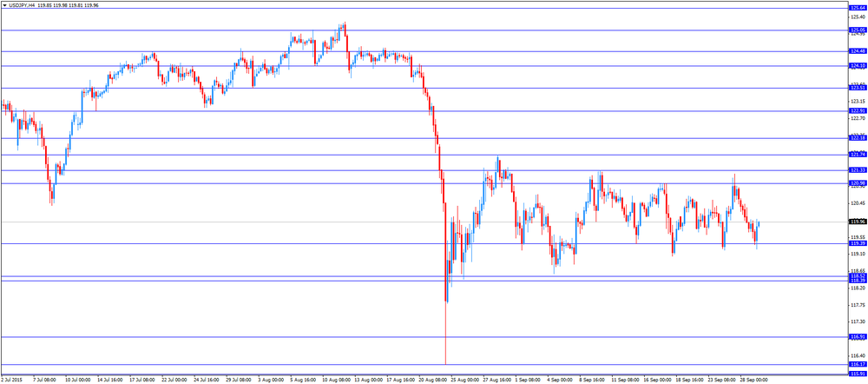
Task: Click the 16 Sep 00:00 time label
Action: point(656,381)
